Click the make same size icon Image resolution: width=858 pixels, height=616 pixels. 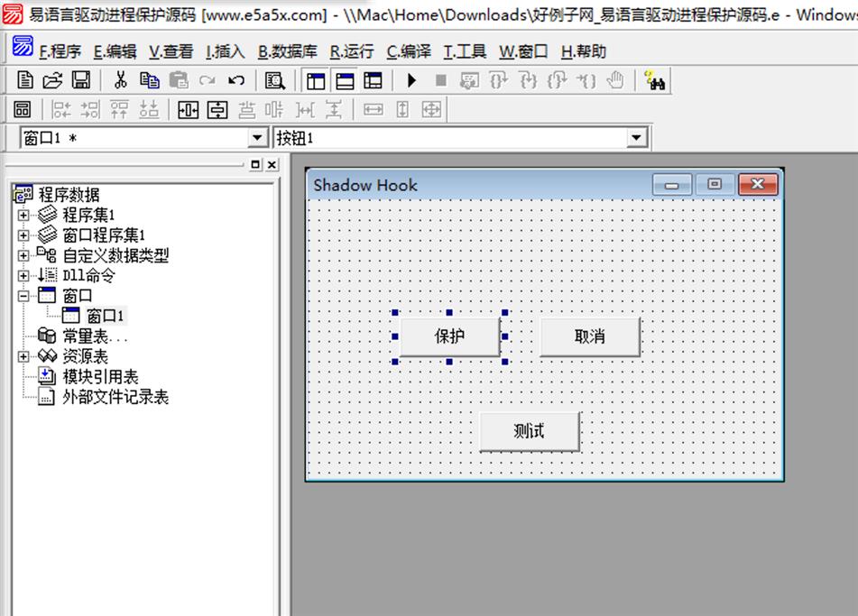click(432, 109)
